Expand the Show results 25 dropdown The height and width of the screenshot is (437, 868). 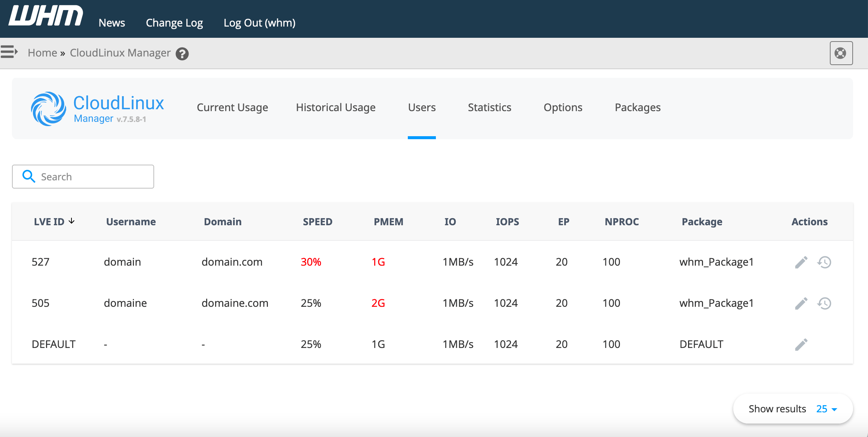826,409
